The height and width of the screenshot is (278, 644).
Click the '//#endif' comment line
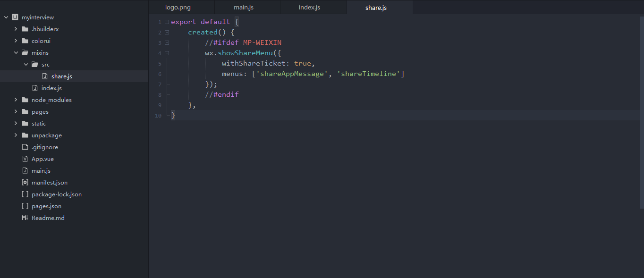pos(222,94)
